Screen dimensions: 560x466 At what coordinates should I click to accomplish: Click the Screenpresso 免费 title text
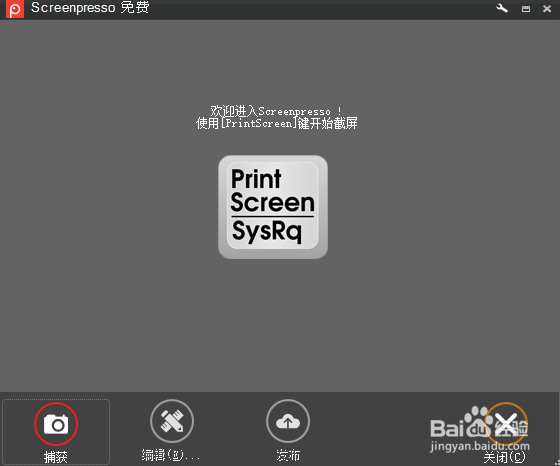pos(90,7)
